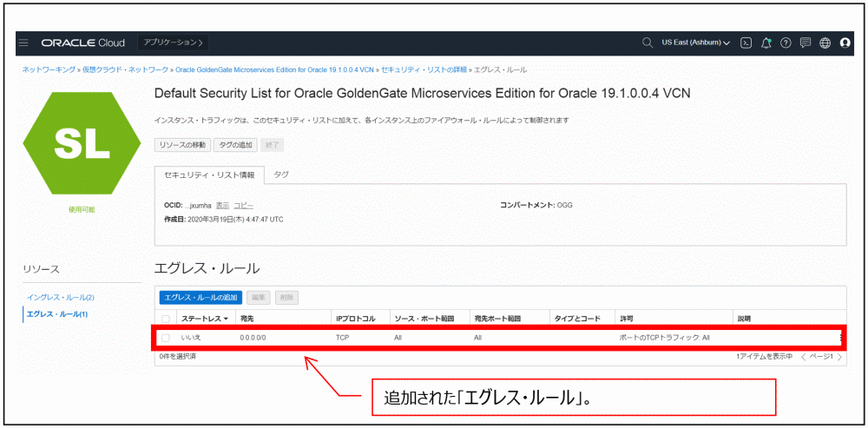868x428 pixels.
Task: Click the 削除 button
Action: (286, 297)
